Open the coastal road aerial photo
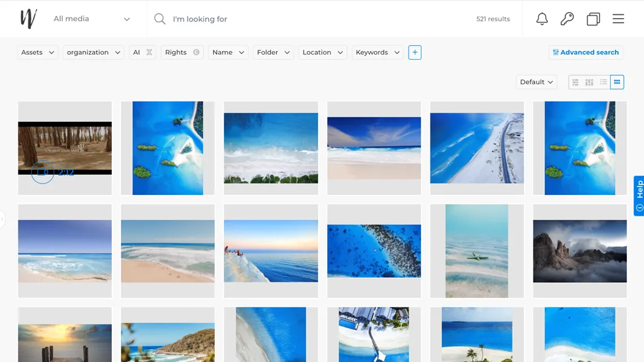Screen dimensions: 644x362 (x=477, y=148)
